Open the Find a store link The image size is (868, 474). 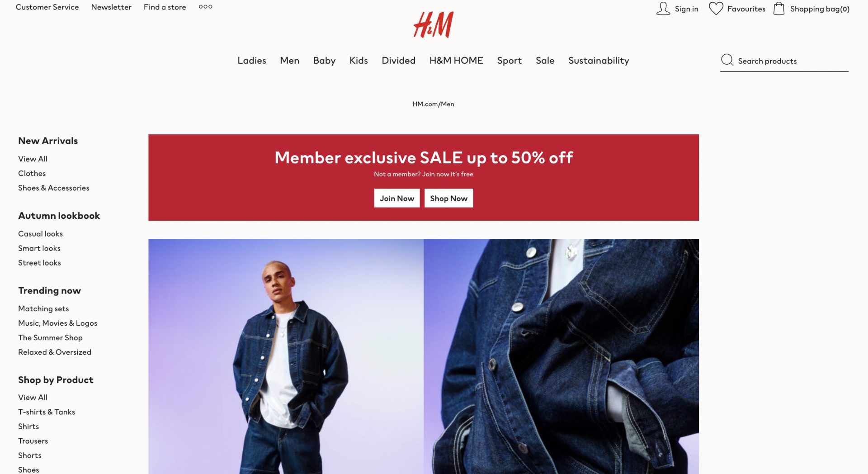click(165, 7)
